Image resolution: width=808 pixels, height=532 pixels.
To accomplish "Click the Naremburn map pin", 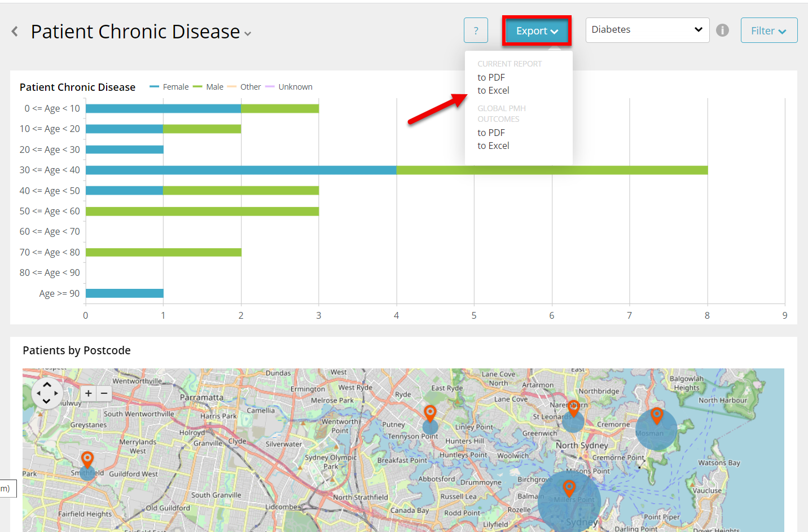I will [573, 408].
